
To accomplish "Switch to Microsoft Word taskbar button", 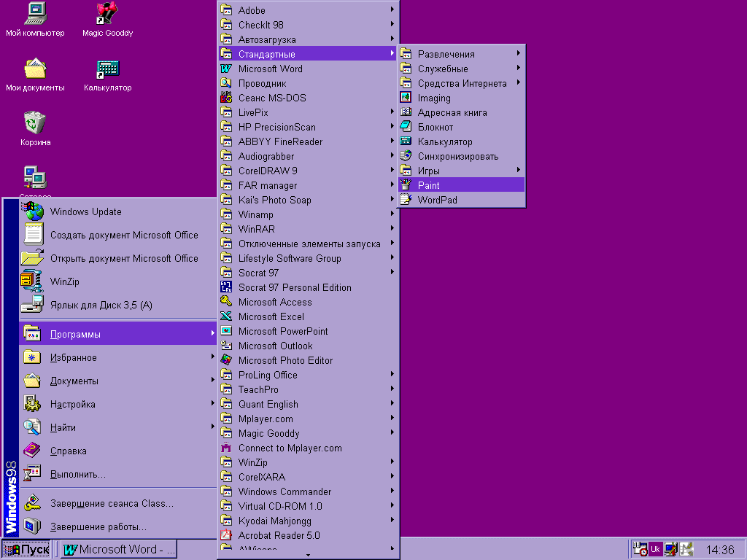I will point(119,550).
